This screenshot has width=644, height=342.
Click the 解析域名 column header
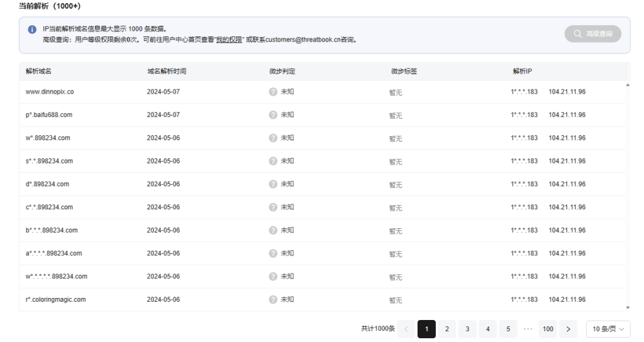coord(39,71)
